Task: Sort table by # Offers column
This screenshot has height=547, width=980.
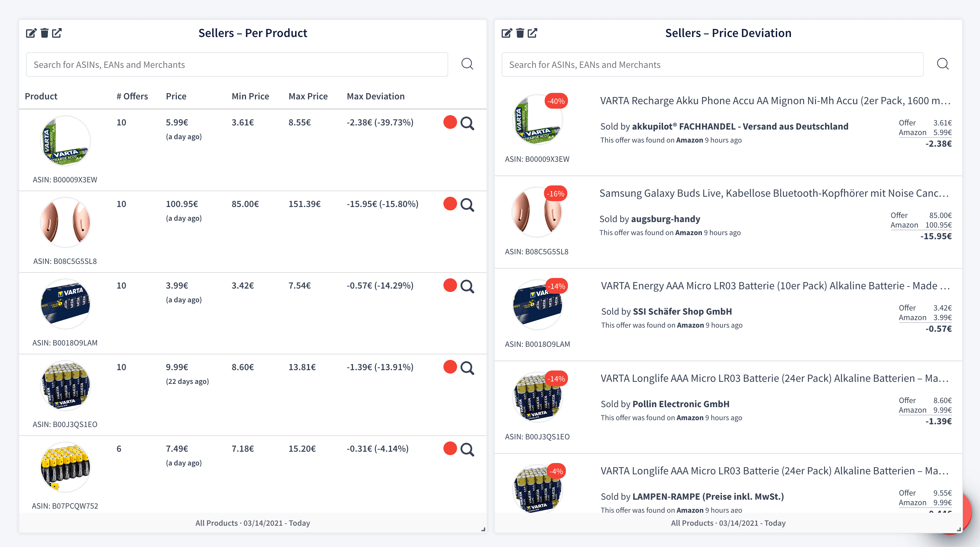Action: pos(132,96)
